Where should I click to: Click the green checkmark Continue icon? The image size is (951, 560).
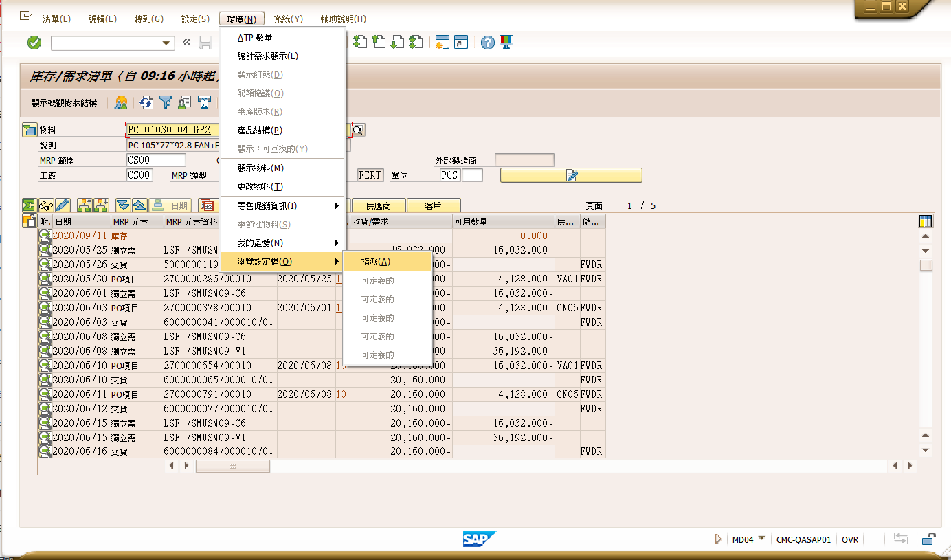tap(33, 43)
